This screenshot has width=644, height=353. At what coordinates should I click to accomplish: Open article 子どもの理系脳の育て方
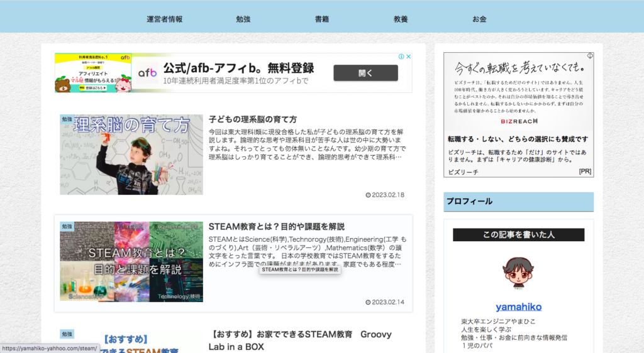pyautogui.click(x=253, y=119)
